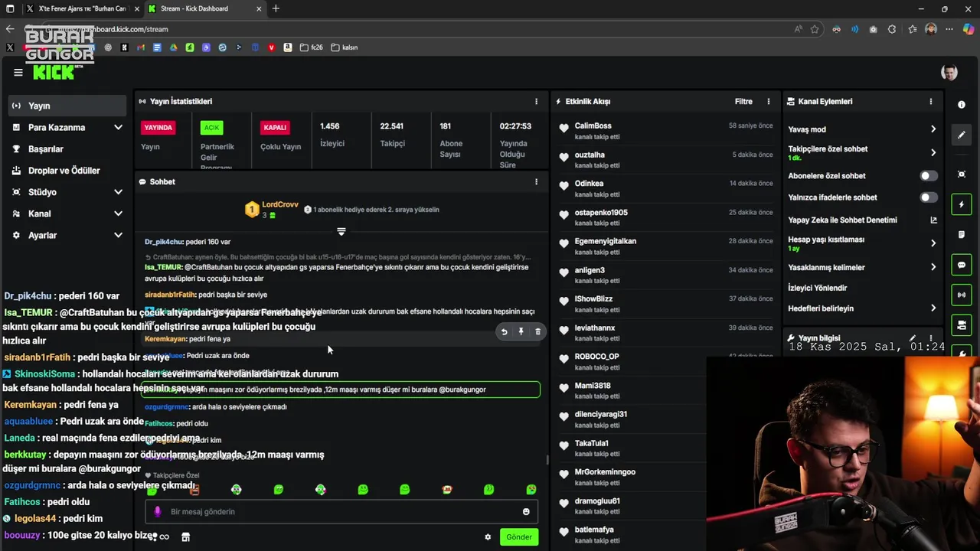Select Yayın in the left sidebar
The height and width of the screenshot is (551, 980).
pyautogui.click(x=68, y=106)
